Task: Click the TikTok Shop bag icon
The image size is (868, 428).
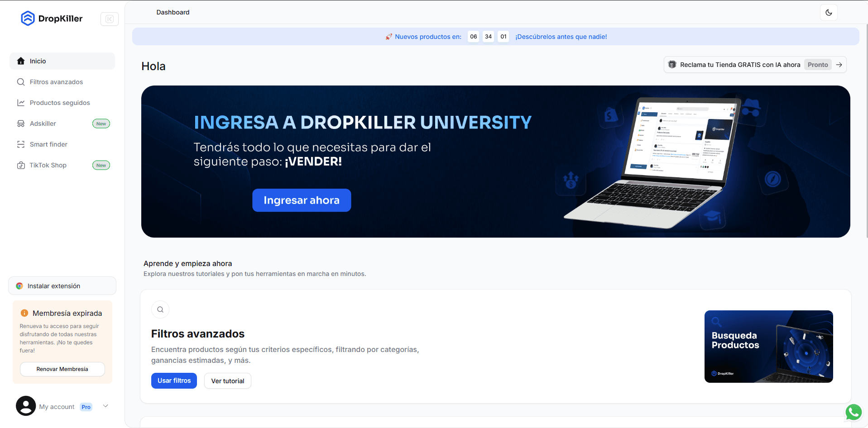Action: click(21, 165)
